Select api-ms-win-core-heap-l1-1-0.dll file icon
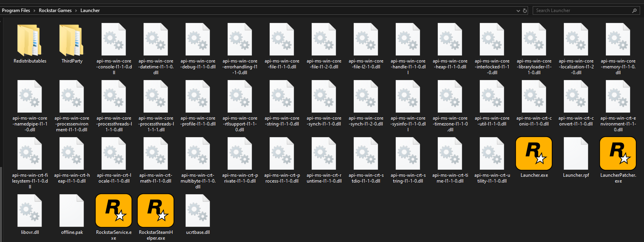Screen dimensions: 644x242 [x=450, y=39]
